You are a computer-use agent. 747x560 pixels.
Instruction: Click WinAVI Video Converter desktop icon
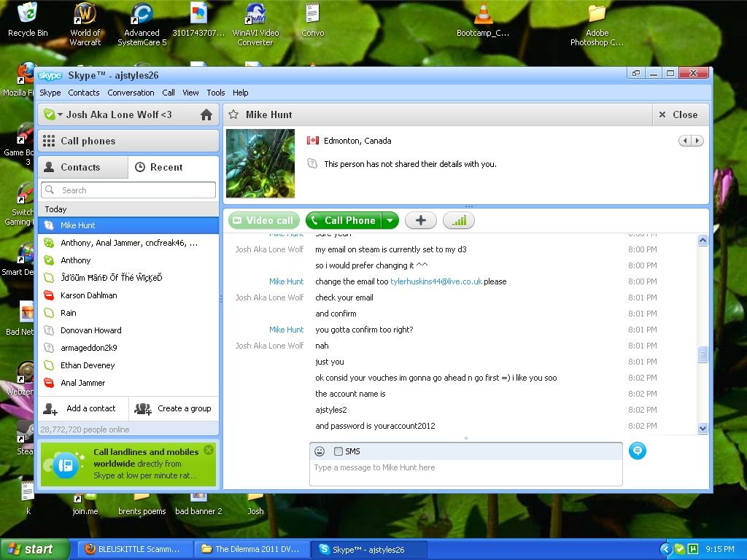[255, 24]
